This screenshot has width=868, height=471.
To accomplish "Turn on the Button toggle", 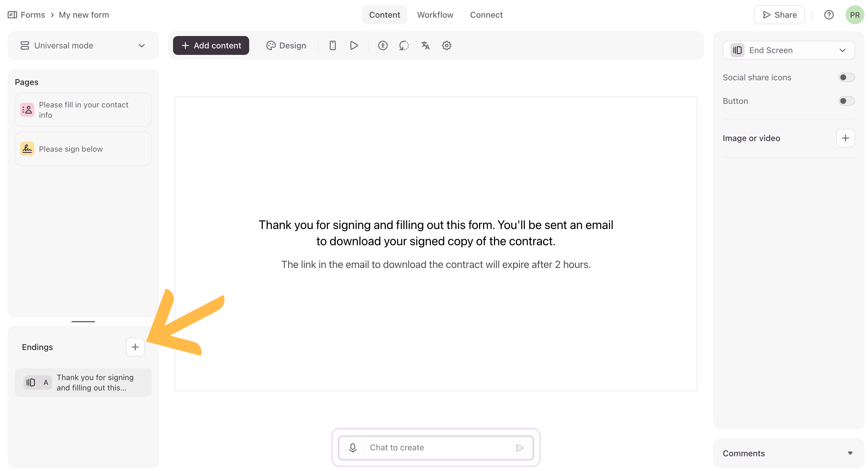I will click(x=846, y=101).
